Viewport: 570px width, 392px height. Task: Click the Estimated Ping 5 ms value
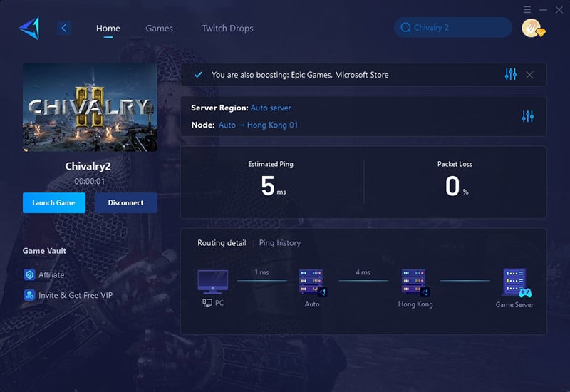click(273, 186)
